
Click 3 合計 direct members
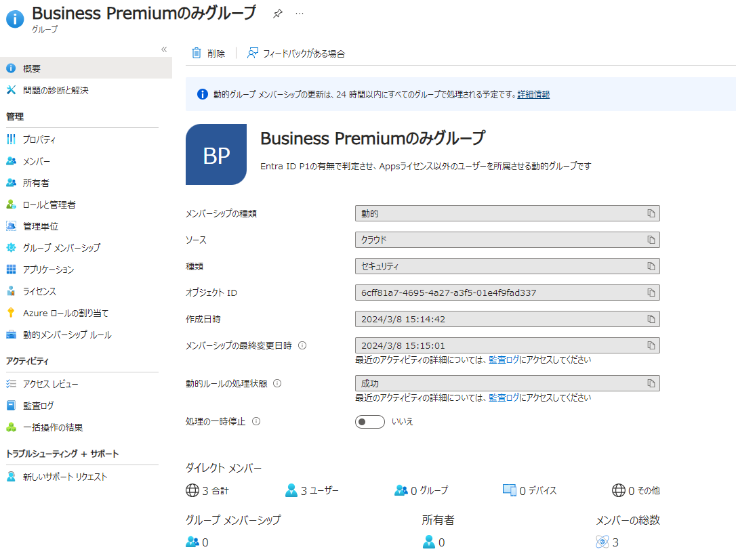click(x=207, y=490)
